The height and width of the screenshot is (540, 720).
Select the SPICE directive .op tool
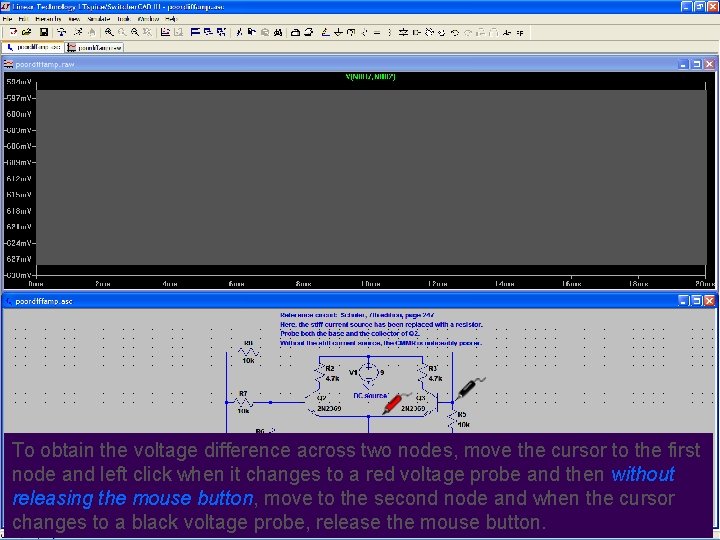click(x=520, y=32)
